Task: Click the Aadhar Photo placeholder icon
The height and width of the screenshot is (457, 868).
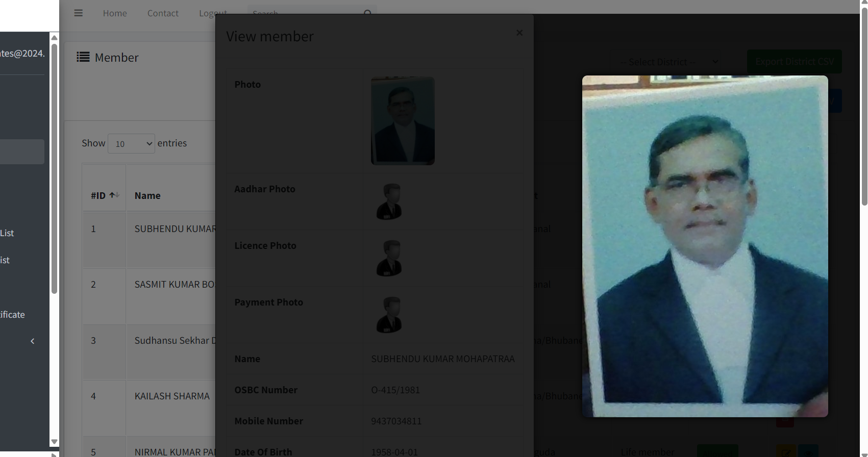Action: pyautogui.click(x=389, y=202)
